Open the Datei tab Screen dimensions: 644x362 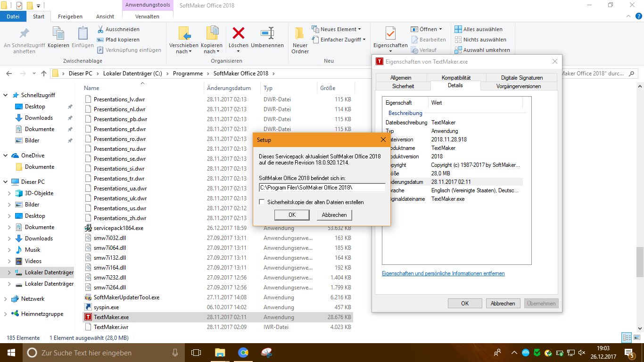[13, 16]
